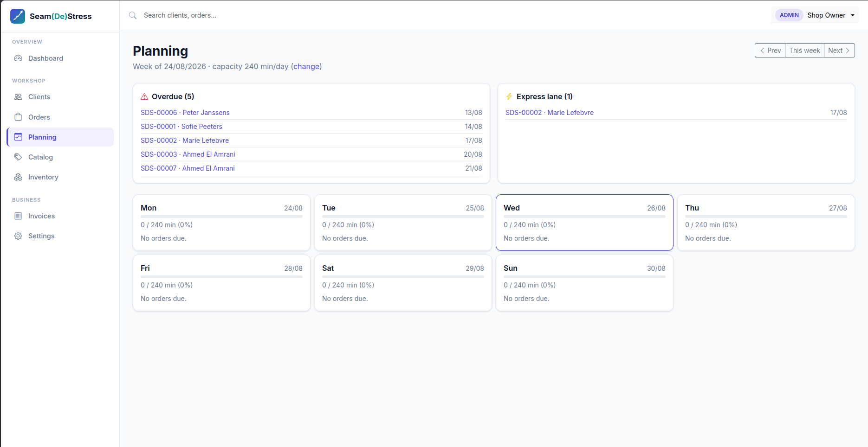This screenshot has height=447, width=868.
Task: Click the search magnifier icon
Action: point(133,15)
